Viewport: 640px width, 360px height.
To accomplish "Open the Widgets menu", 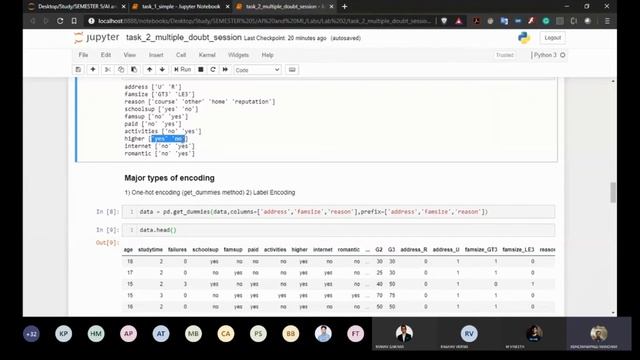I will 238,55.
